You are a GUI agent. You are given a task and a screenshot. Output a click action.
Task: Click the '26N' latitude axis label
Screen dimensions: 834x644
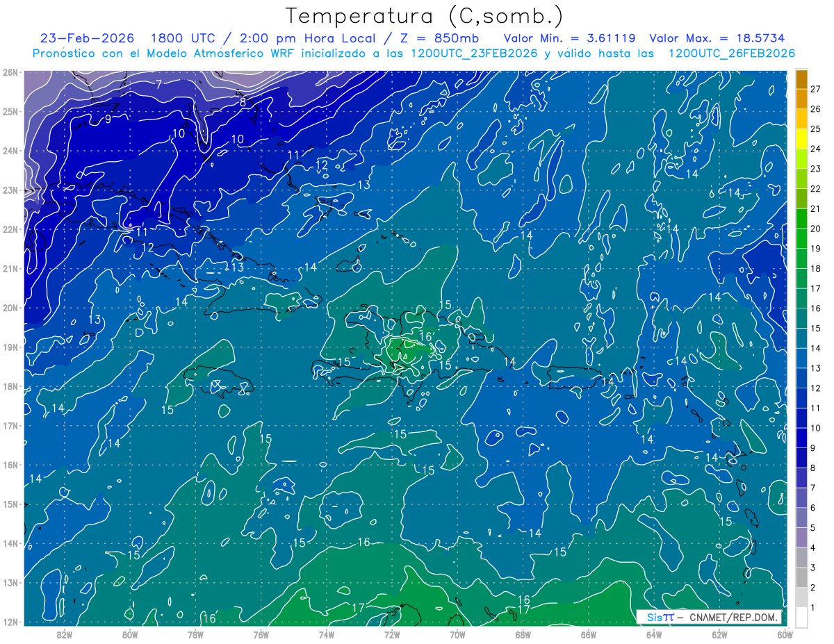pyautogui.click(x=10, y=72)
